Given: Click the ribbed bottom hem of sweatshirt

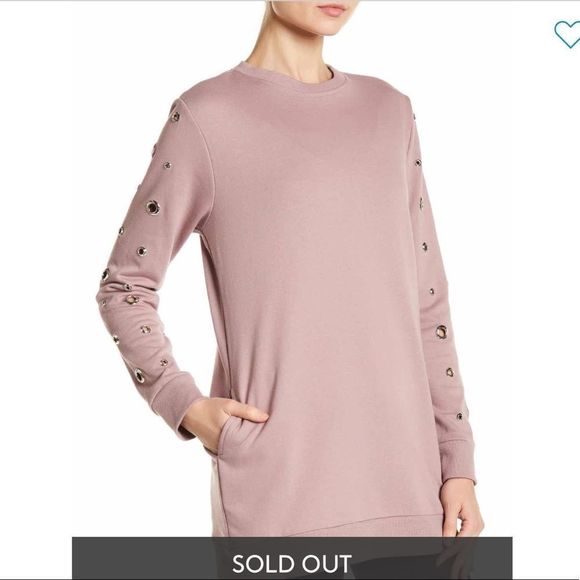Looking at the screenshot, I should (x=326, y=524).
